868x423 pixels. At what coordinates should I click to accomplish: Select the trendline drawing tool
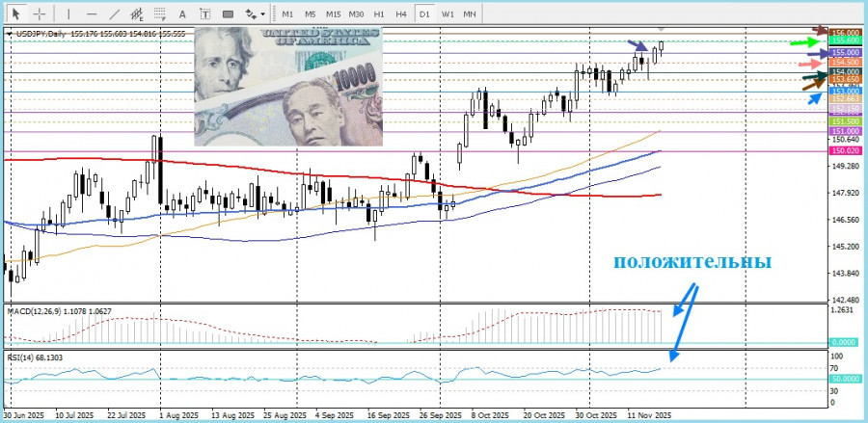point(114,14)
